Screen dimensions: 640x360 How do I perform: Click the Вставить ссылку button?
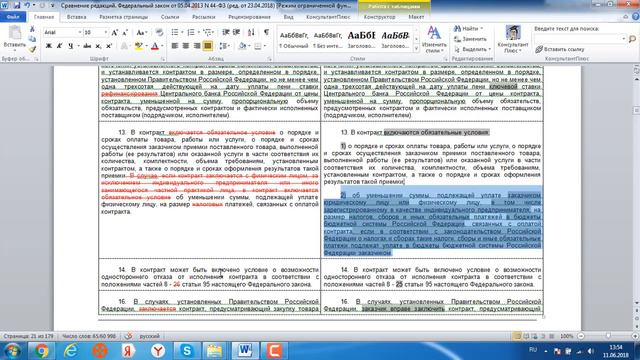560,49
